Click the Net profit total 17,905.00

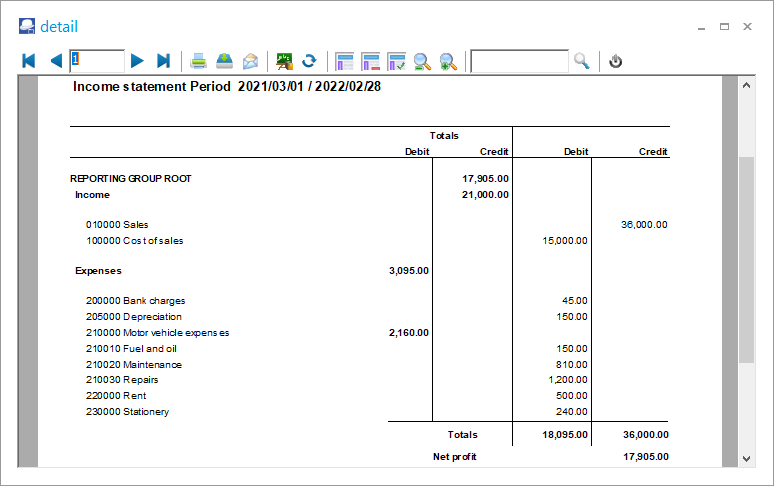644,457
